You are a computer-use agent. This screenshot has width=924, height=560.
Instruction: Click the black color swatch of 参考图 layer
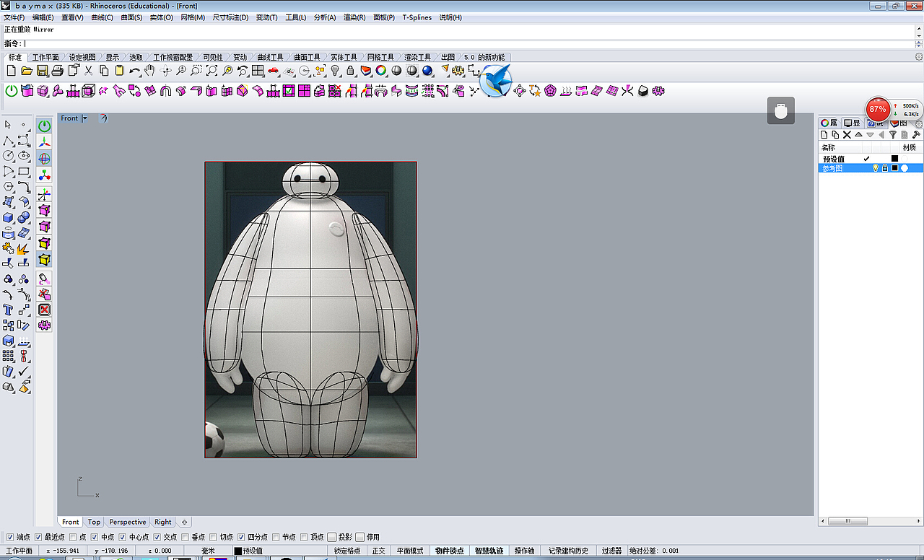[x=895, y=168]
